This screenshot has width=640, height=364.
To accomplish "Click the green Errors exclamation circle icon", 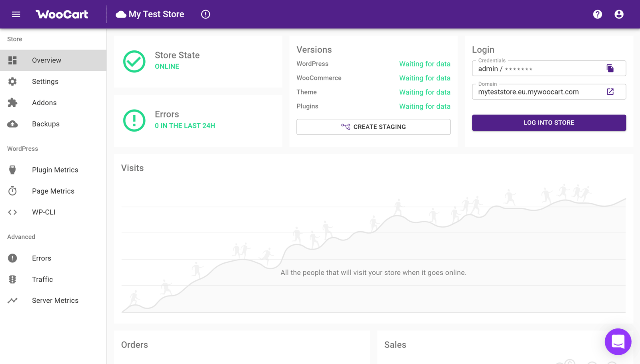I will [x=134, y=121].
